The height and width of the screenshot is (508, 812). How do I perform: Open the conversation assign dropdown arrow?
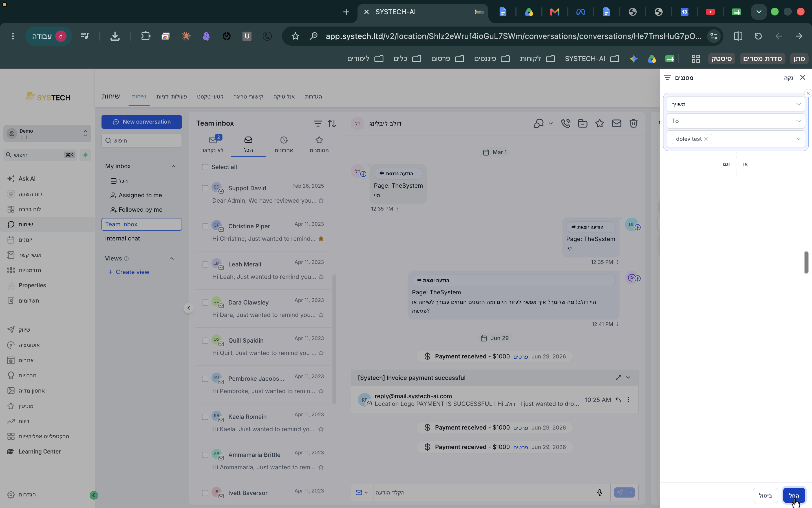(x=551, y=123)
